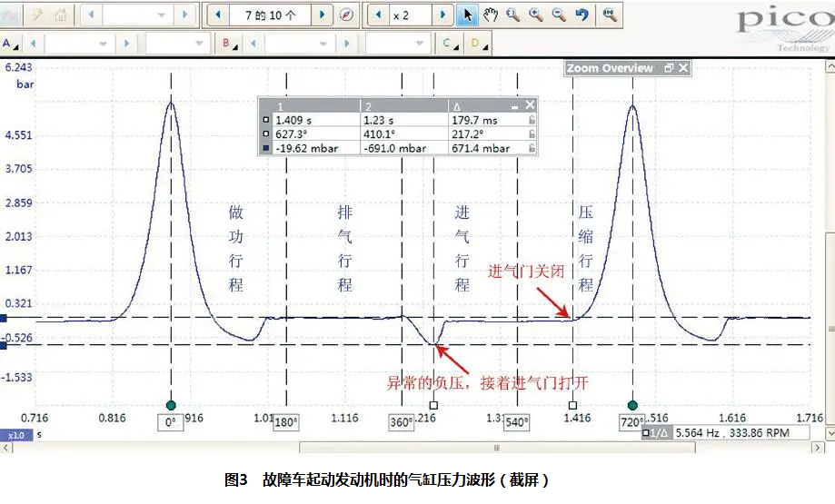Click the 410.1° ruler 2 cell

pyautogui.click(x=404, y=134)
